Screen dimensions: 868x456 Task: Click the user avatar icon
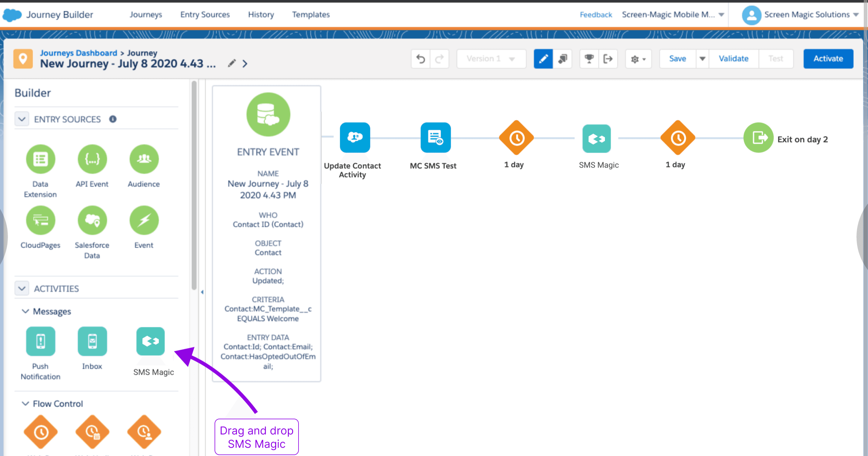751,15
